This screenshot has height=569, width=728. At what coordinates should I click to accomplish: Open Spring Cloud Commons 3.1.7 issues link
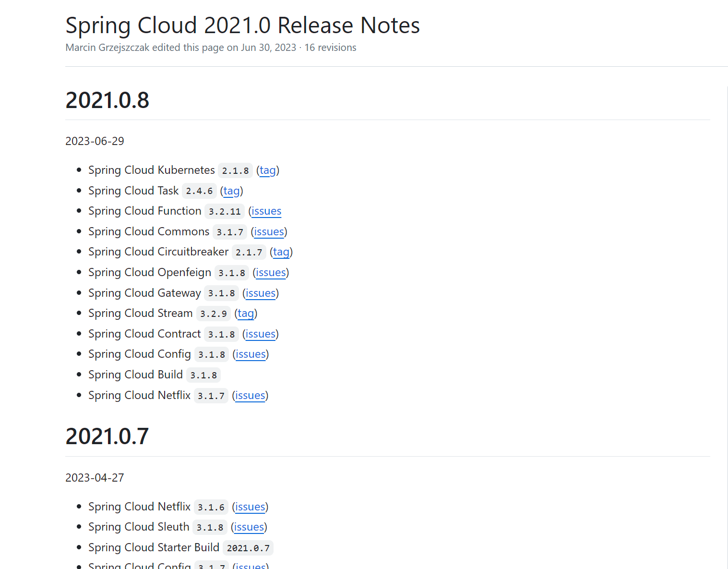(269, 232)
